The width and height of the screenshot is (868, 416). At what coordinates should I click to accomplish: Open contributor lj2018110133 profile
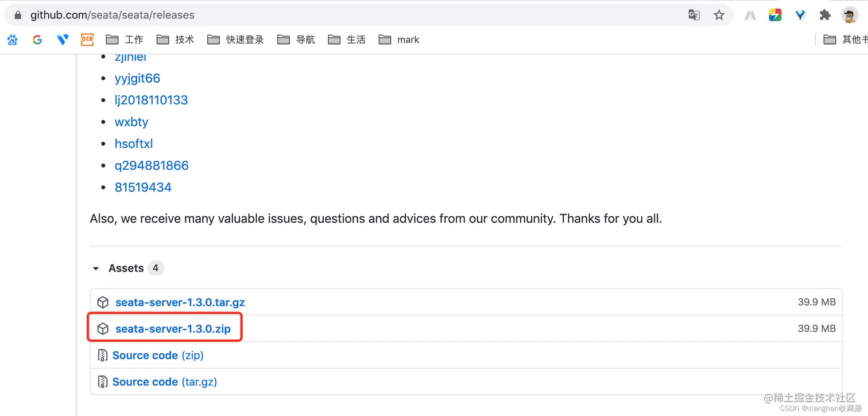pos(151,100)
